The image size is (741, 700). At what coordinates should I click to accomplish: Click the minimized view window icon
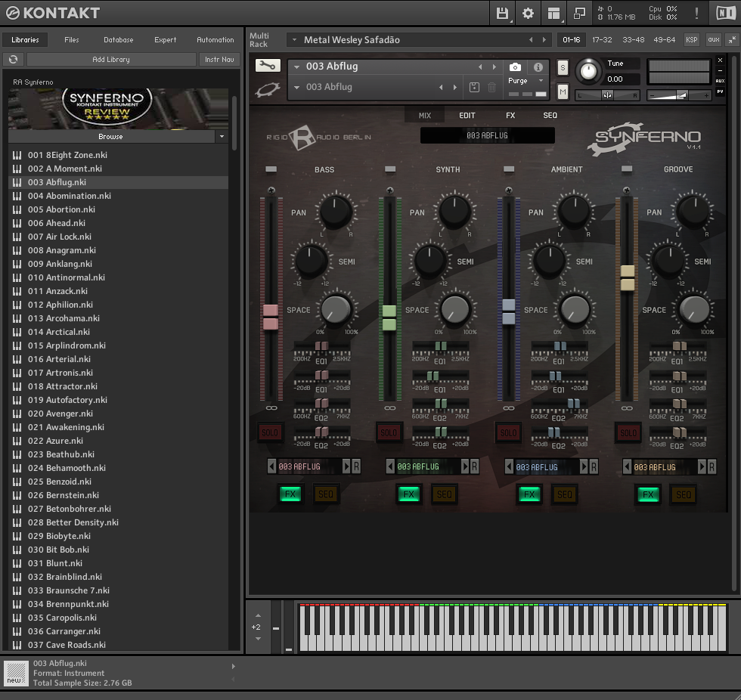(579, 13)
